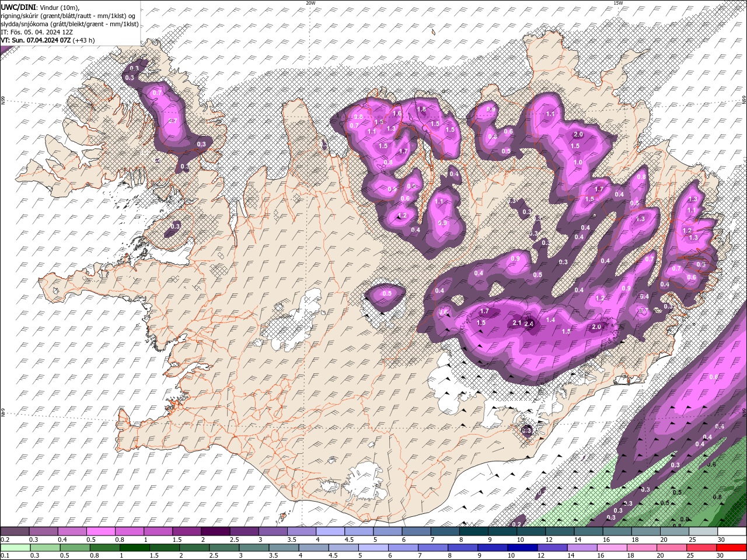Select the 'IT: Fös. 05. 04. 2024 12Z' line

point(37,32)
